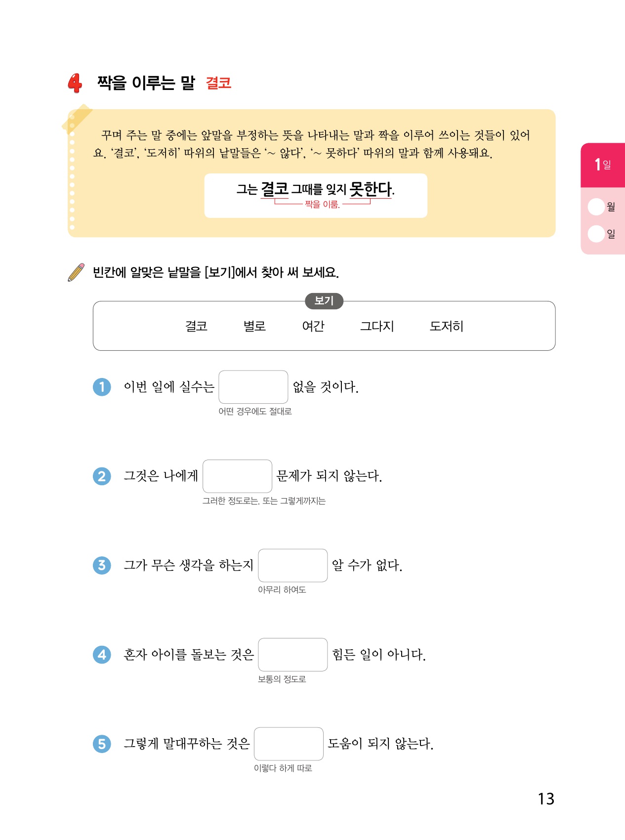Click the red 결코 heading text
Screen dimensions: 625x840
(x=218, y=83)
